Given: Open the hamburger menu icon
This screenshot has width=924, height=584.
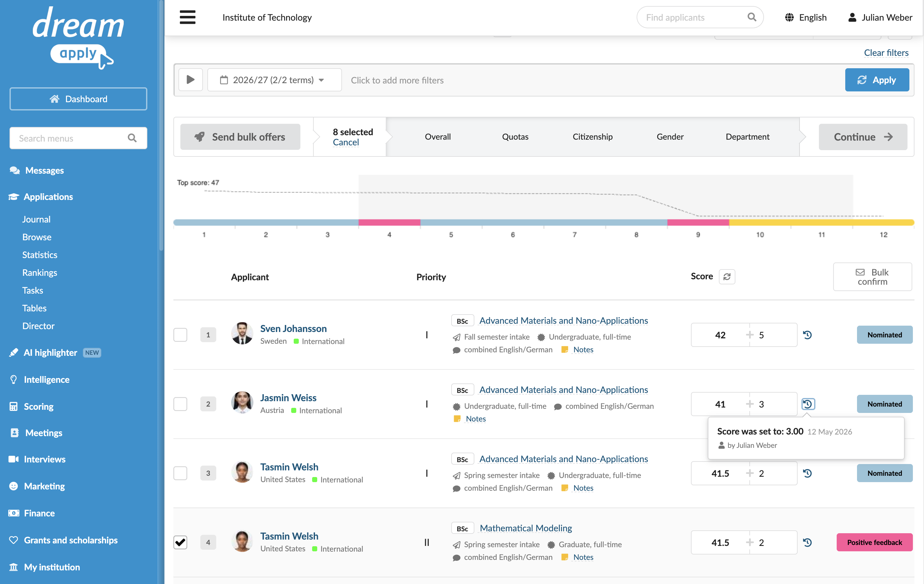Looking at the screenshot, I should click(x=187, y=17).
